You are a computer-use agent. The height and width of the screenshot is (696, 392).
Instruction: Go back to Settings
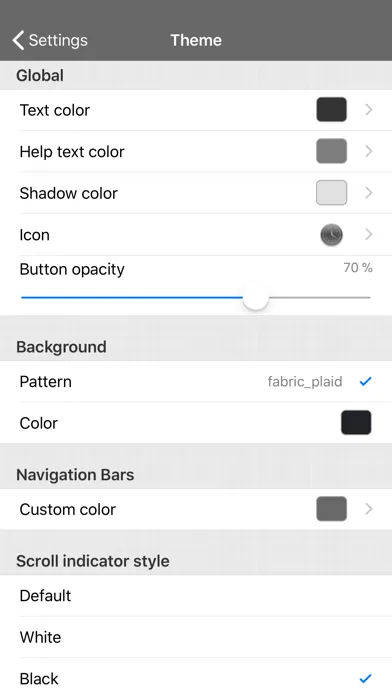50,40
